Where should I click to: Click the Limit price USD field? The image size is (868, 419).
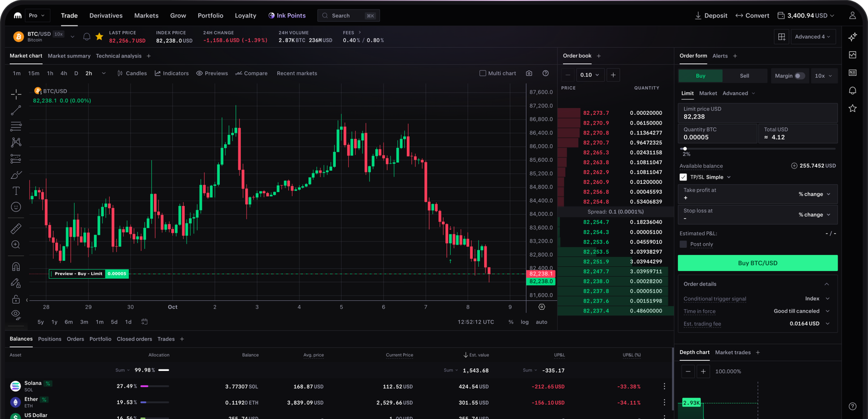click(x=758, y=113)
